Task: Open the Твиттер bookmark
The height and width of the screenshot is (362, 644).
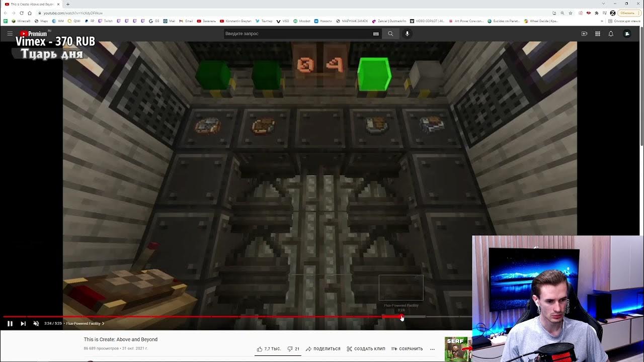Action: [264, 21]
